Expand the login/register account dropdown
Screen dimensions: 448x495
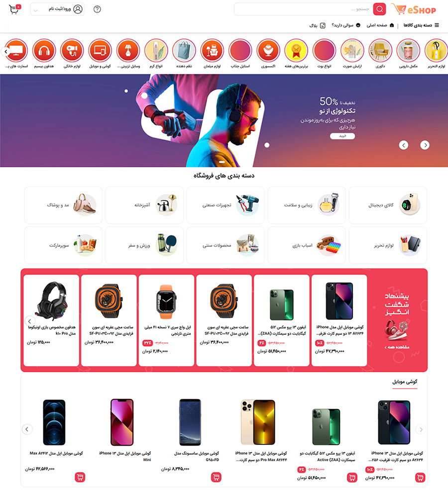click(57, 9)
